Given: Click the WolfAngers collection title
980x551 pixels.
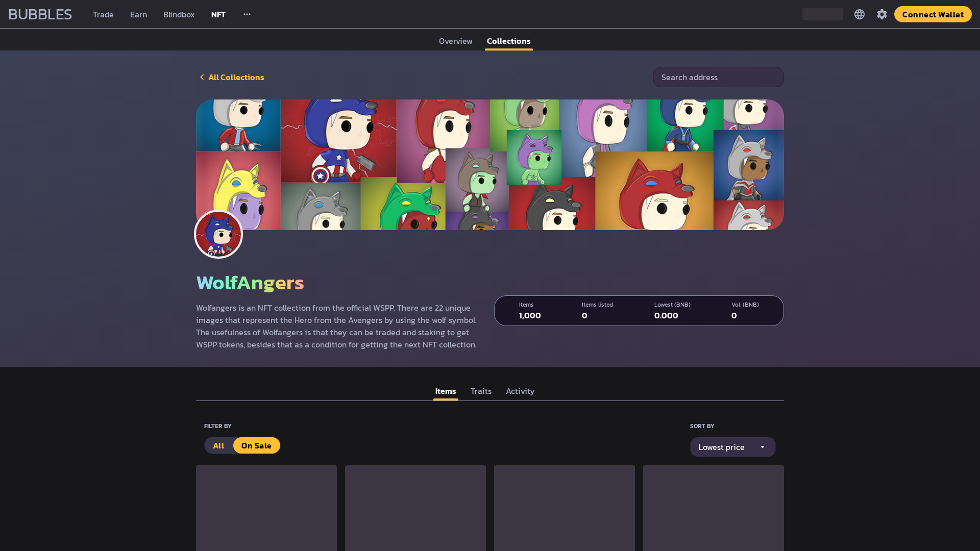Looking at the screenshot, I should [x=250, y=283].
